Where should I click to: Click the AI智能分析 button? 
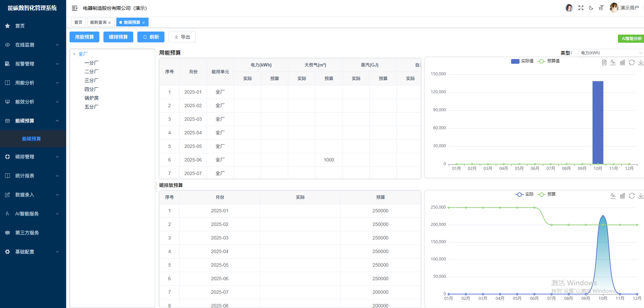pyautogui.click(x=631, y=39)
